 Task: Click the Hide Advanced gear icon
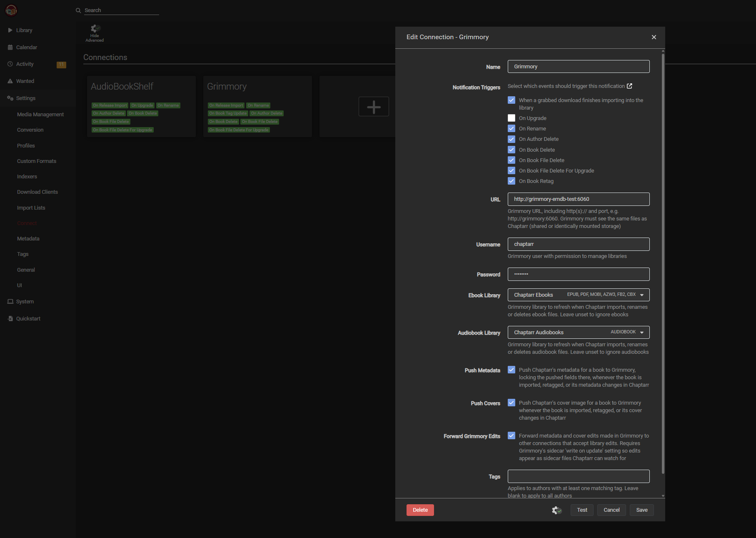coord(95,28)
